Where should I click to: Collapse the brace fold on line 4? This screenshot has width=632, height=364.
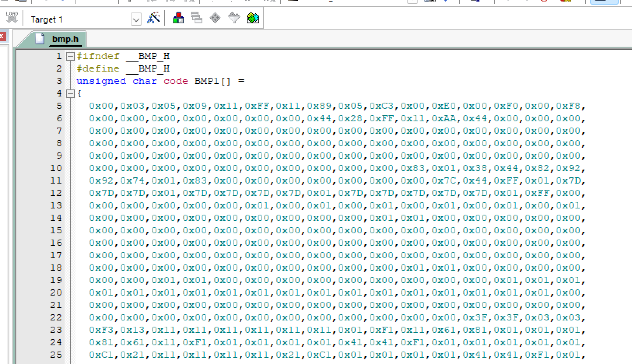(x=70, y=94)
